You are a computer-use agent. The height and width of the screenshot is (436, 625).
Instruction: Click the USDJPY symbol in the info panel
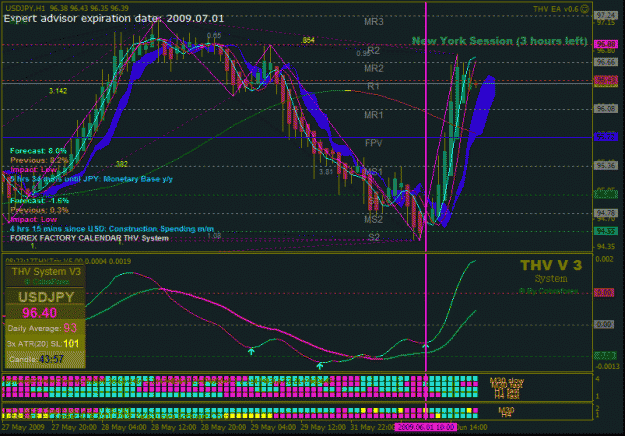(x=46, y=297)
